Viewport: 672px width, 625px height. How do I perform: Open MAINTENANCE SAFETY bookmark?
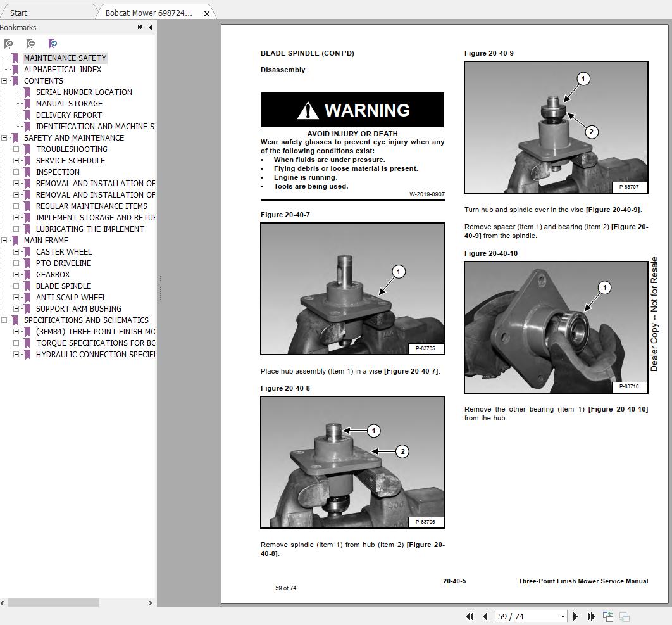pyautogui.click(x=65, y=58)
